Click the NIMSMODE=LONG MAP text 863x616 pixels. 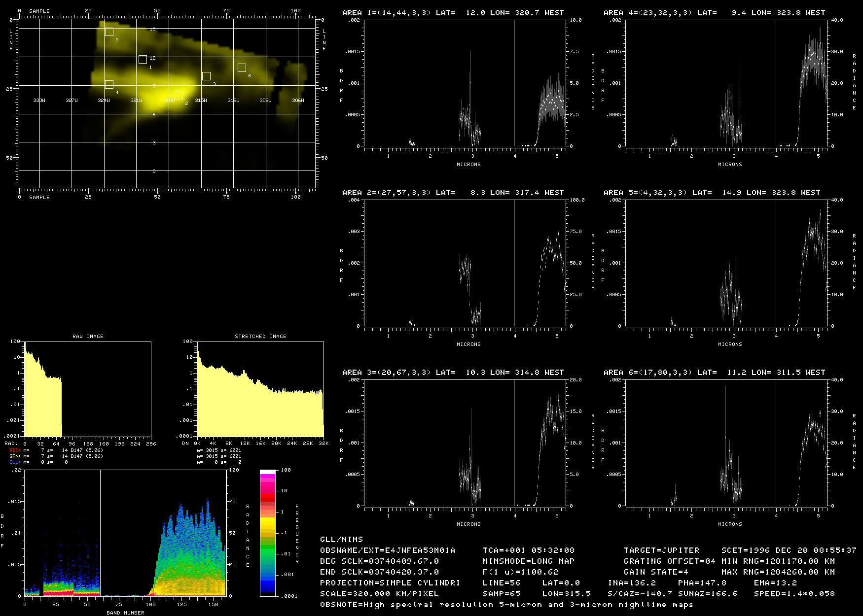tap(529, 561)
